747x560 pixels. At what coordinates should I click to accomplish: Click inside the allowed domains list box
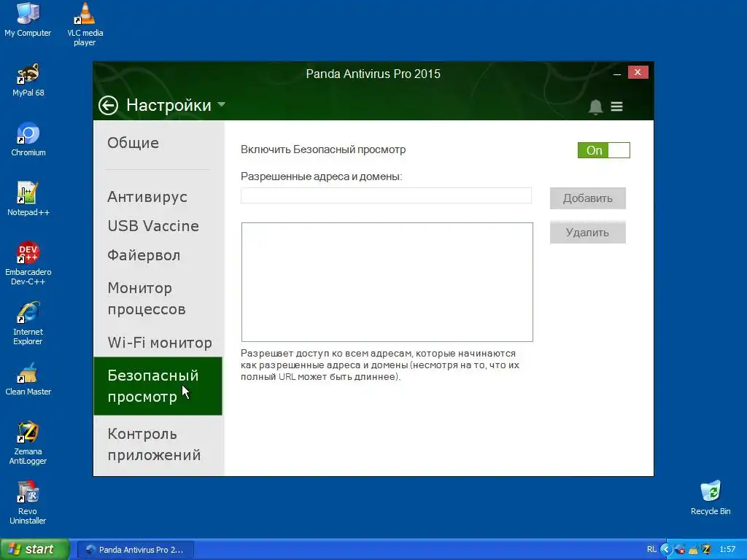click(387, 282)
